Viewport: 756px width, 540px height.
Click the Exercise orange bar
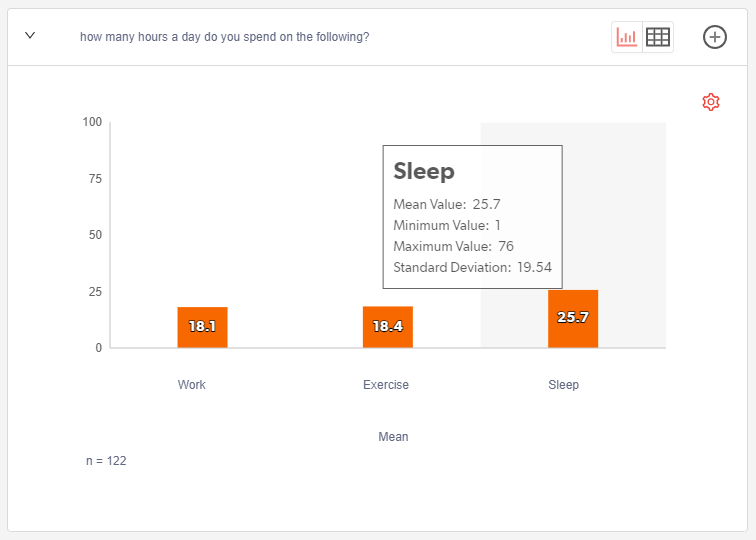tap(388, 338)
